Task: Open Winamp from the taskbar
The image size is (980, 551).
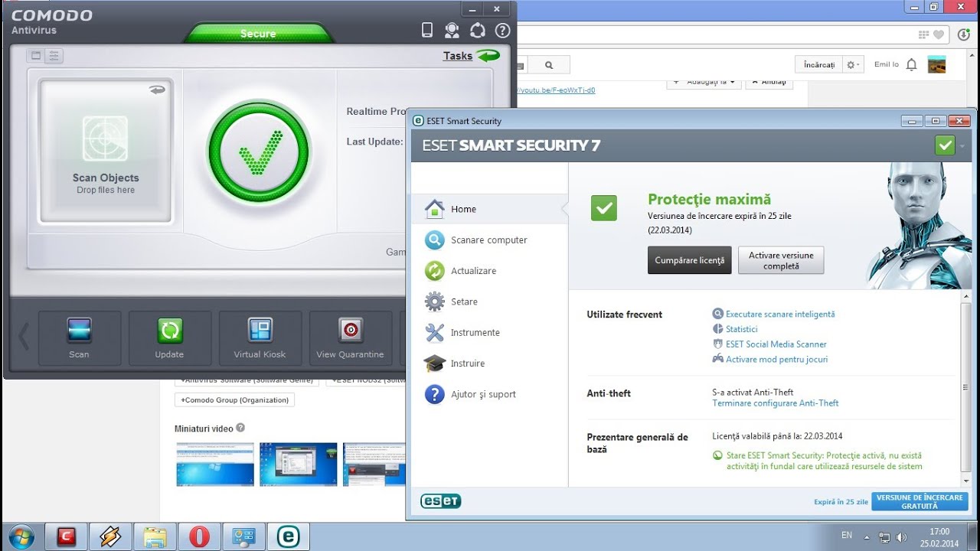Action: pos(111,536)
